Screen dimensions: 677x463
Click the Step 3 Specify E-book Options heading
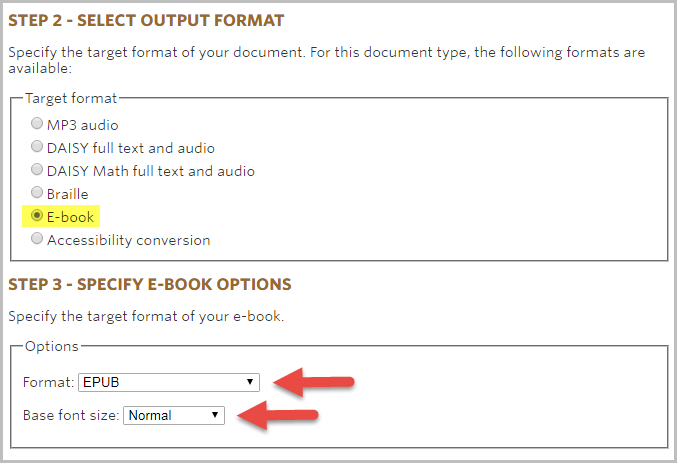click(150, 284)
